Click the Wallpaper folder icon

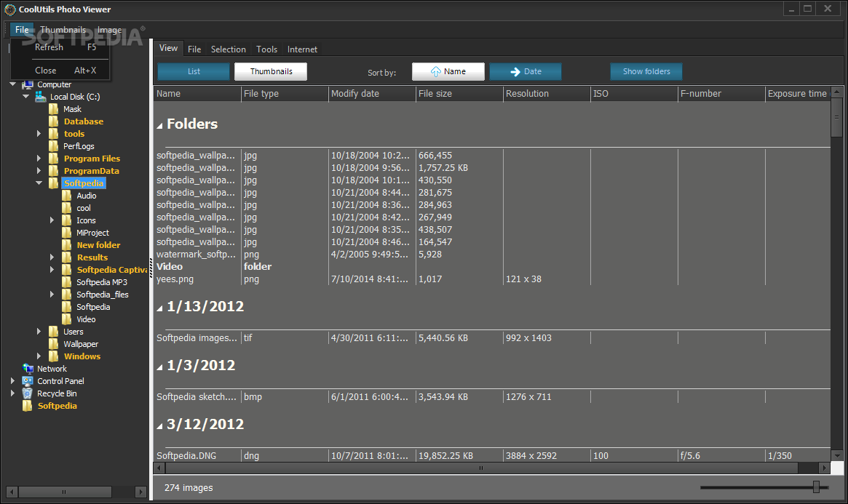point(54,344)
